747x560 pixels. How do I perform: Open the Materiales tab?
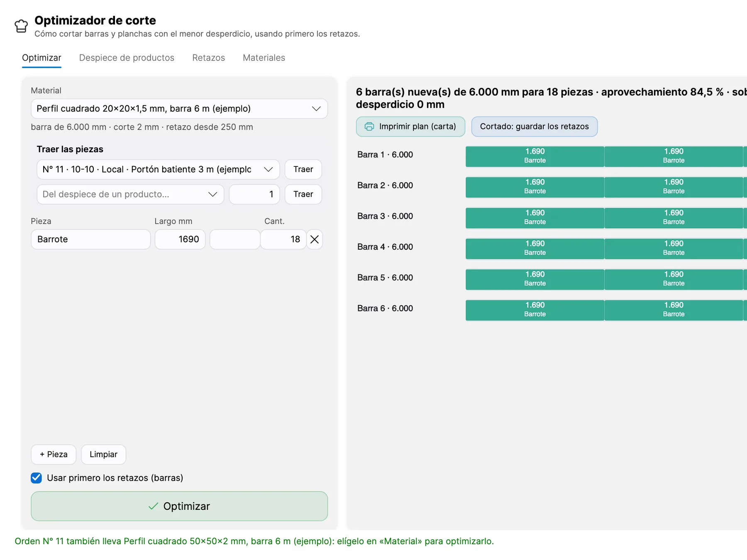pyautogui.click(x=264, y=58)
